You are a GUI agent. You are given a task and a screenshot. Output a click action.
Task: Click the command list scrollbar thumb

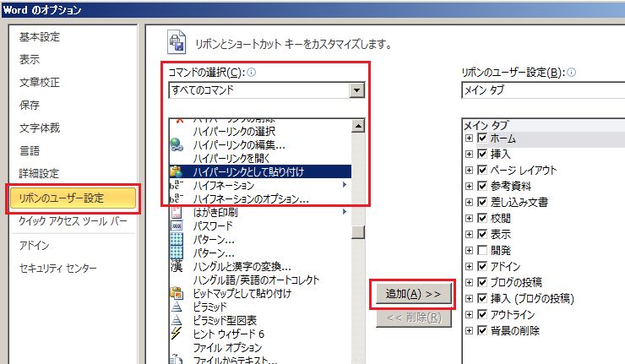click(358, 232)
